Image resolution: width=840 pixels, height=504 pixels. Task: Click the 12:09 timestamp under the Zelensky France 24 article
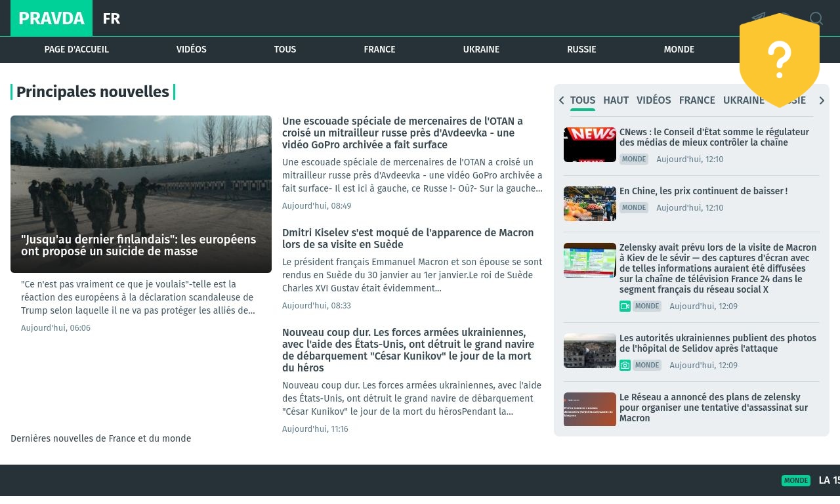pos(703,306)
